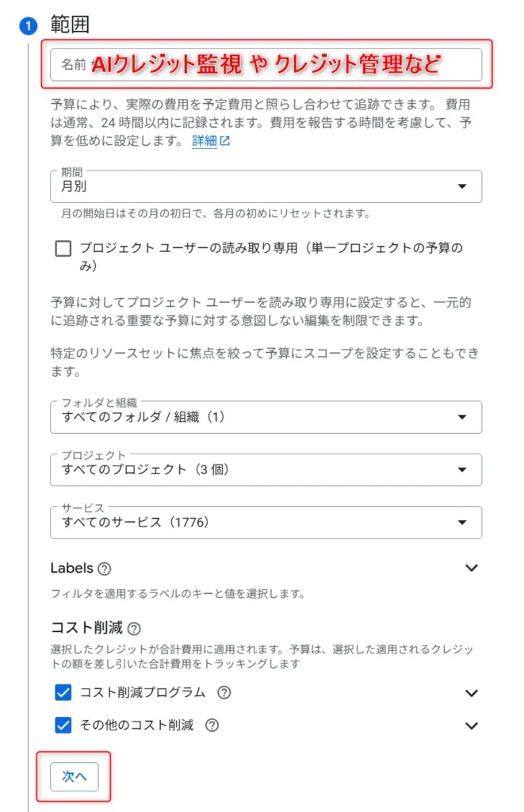Uncheck the コスト削減プログラム checkbox
Screen dimensions: 524x812
coord(63,693)
